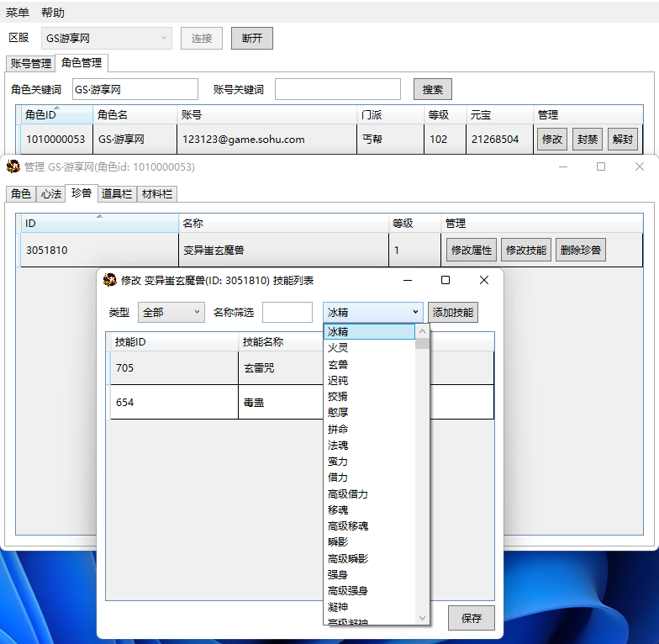
Task: Pick 拼命 from the skill options
Action: point(338,429)
